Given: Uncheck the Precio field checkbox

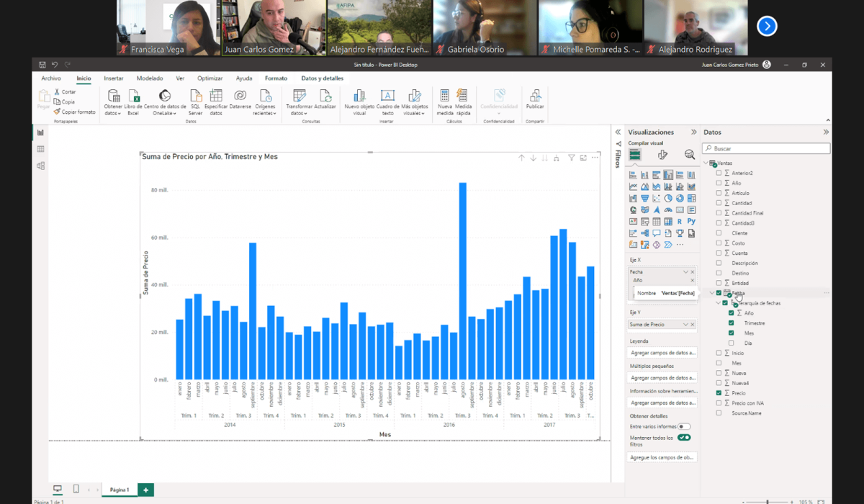Looking at the screenshot, I should click(x=719, y=393).
